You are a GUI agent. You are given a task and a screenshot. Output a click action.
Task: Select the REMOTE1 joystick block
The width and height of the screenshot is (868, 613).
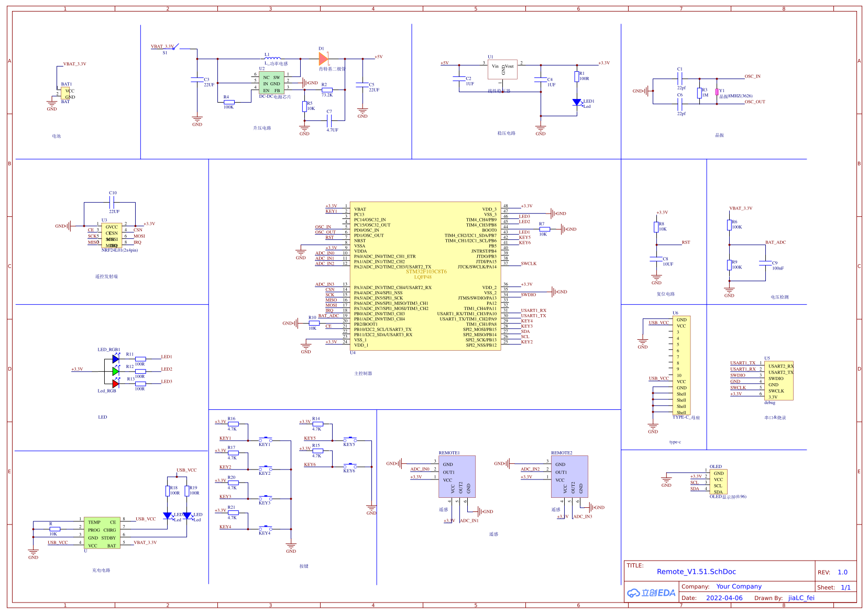457,476
